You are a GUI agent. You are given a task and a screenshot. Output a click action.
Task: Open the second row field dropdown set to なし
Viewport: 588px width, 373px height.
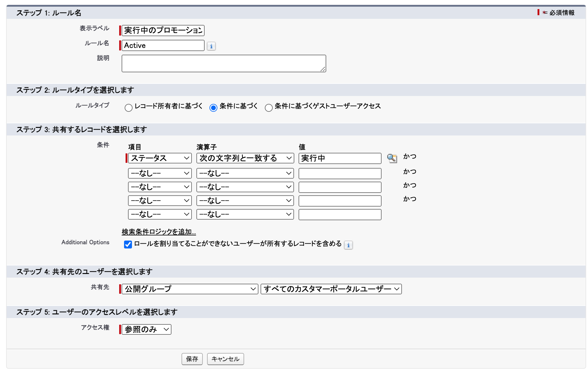(160, 173)
